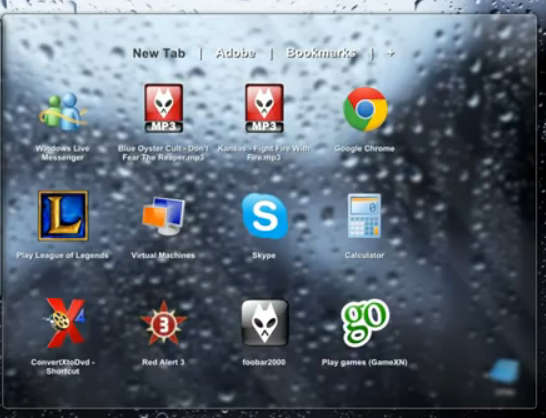Open Play League of Legends icon
This screenshot has width=546, height=418.
pyautogui.click(x=63, y=216)
